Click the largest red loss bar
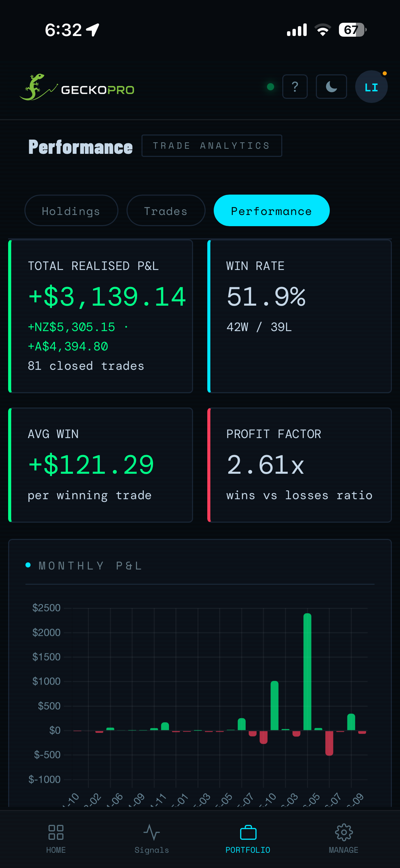 (x=329, y=743)
